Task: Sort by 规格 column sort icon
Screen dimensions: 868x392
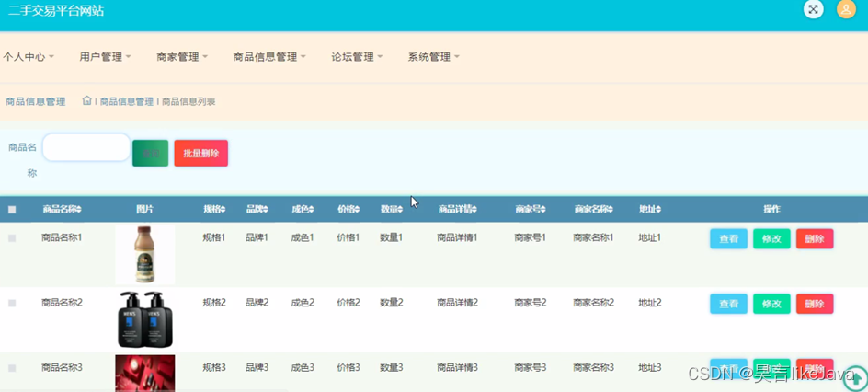Action: pyautogui.click(x=223, y=209)
